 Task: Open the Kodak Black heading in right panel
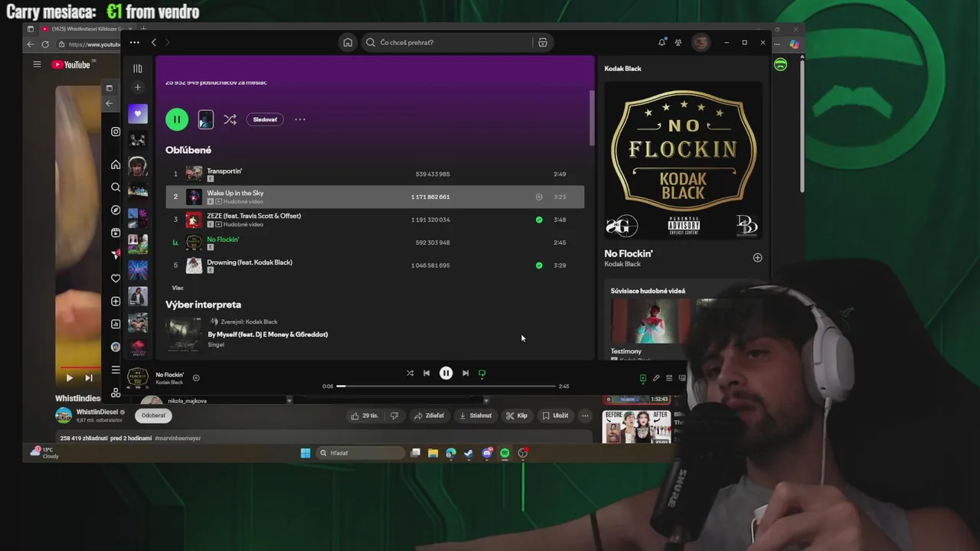622,69
